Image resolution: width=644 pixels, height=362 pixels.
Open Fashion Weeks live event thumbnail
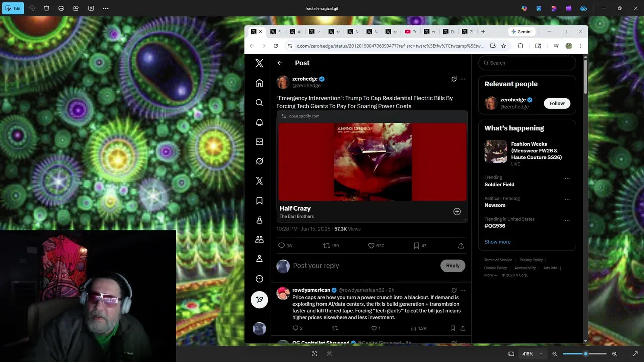(496, 151)
